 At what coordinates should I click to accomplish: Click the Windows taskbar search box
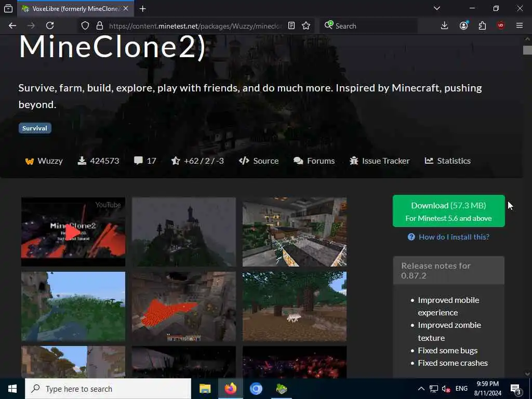coord(108,389)
